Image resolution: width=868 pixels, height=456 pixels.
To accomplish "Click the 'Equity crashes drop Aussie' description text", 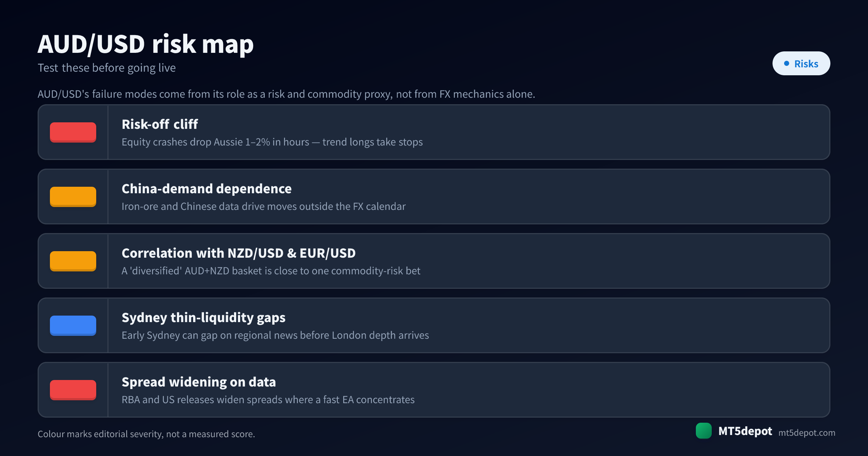I will click(x=272, y=142).
